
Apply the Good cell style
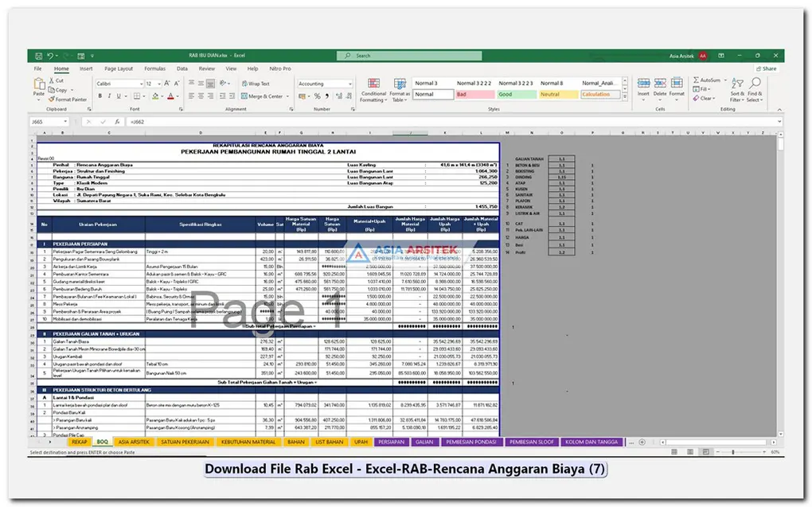517,94
